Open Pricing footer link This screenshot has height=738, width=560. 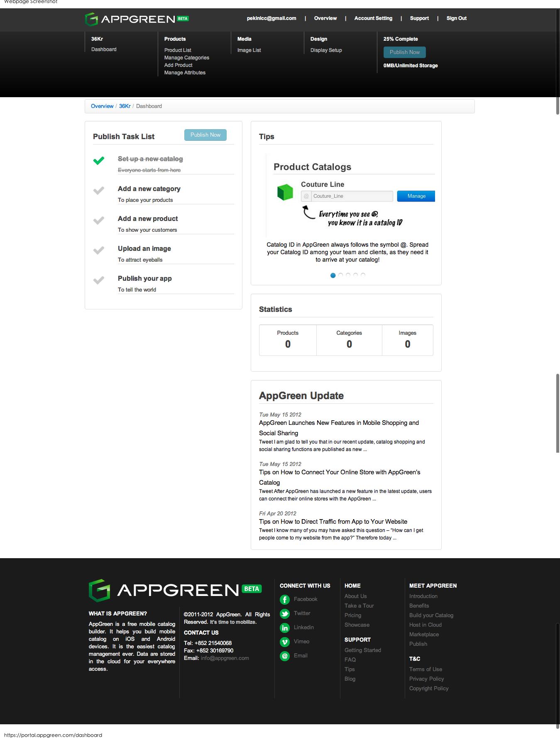point(353,615)
